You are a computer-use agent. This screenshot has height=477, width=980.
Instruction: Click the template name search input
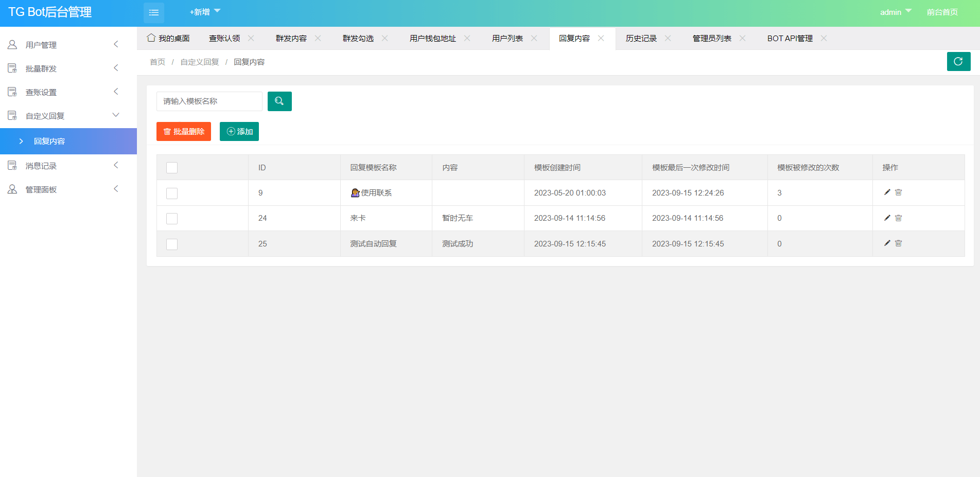209,101
